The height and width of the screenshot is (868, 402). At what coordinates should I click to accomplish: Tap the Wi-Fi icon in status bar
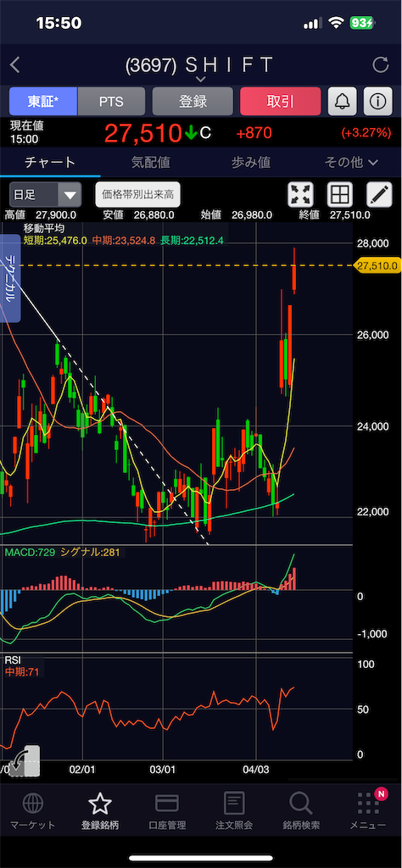pyautogui.click(x=336, y=23)
